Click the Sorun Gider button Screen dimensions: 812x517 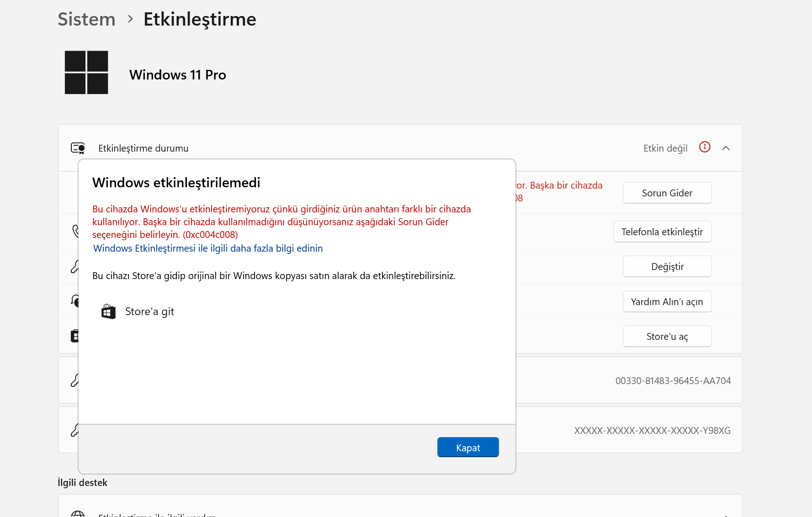click(x=667, y=193)
